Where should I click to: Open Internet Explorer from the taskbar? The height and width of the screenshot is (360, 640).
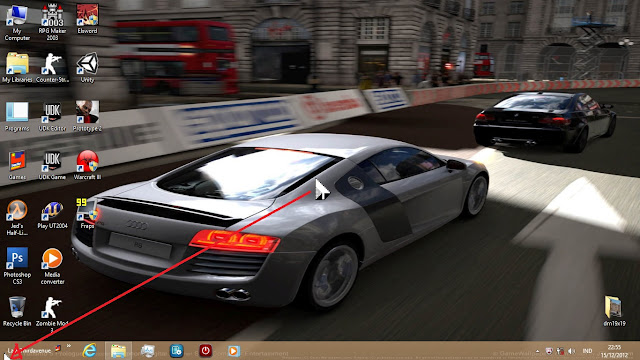pos(89,351)
